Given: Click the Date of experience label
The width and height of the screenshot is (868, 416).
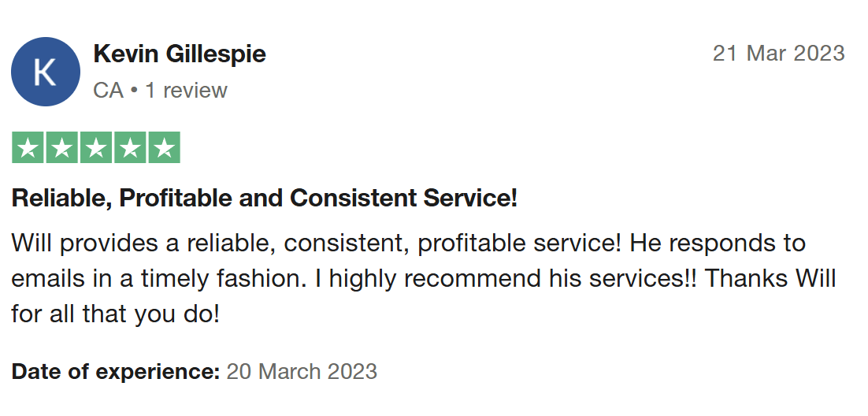Looking at the screenshot, I should pyautogui.click(x=116, y=371).
